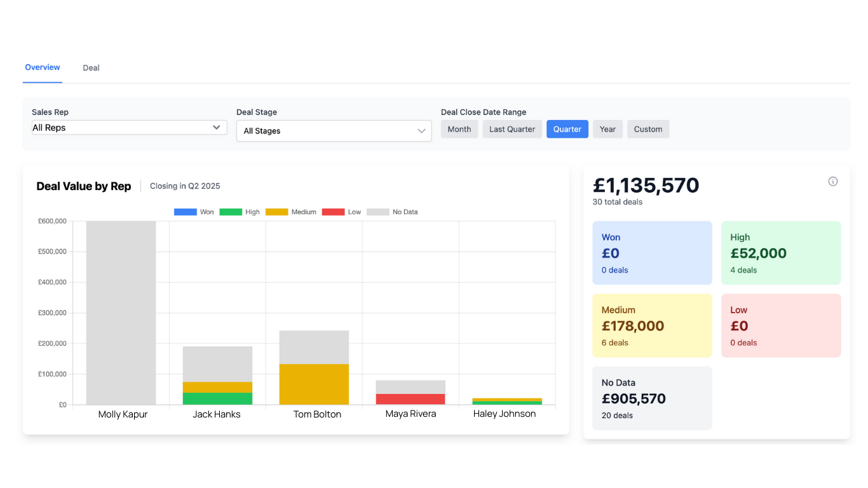Screen dimensions: 868x488
Task: Select the No Data £905,570 card
Action: [x=652, y=398]
